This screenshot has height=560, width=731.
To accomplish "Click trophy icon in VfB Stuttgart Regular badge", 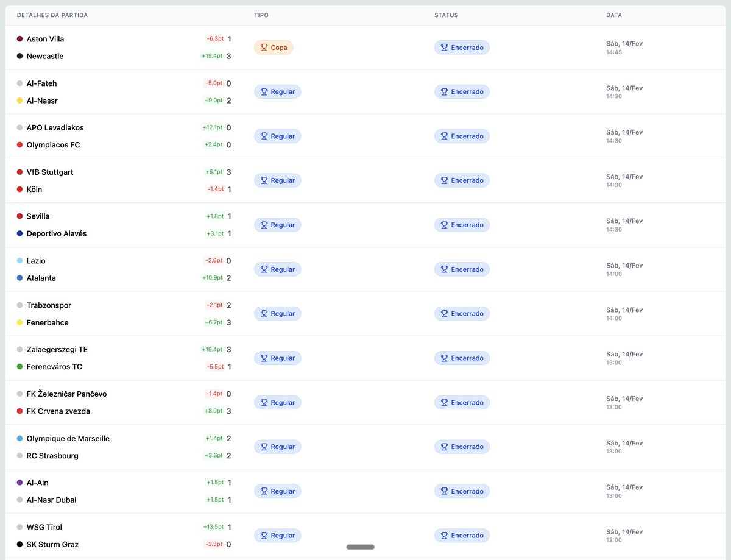I will (264, 180).
